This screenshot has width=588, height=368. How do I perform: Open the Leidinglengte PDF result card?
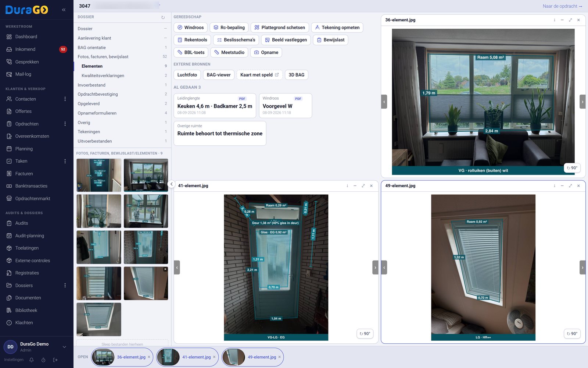tap(215, 106)
